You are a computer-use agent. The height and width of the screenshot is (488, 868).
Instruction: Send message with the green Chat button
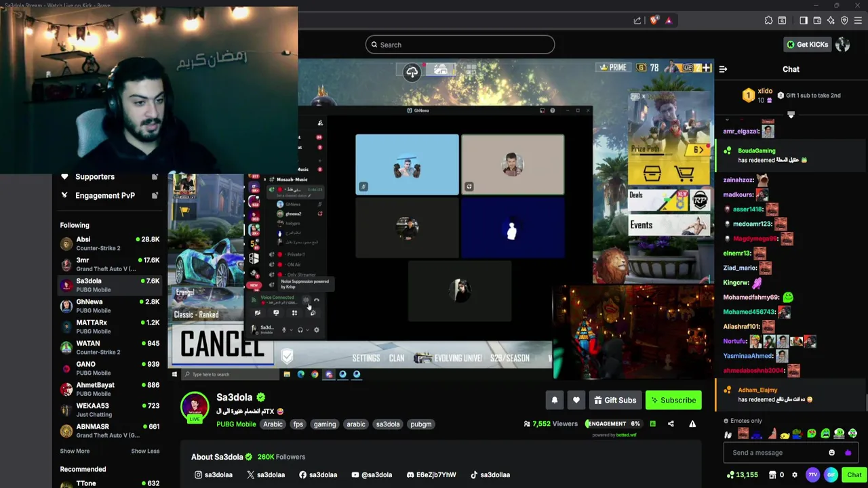(854, 475)
